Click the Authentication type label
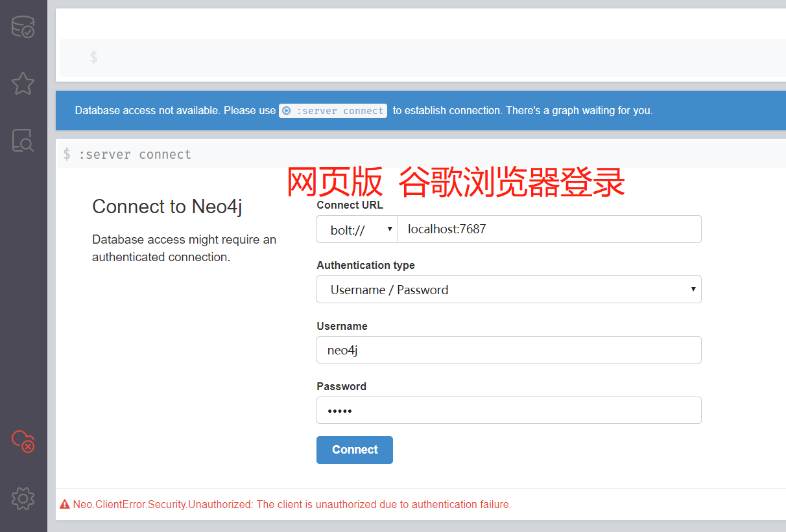 click(366, 265)
